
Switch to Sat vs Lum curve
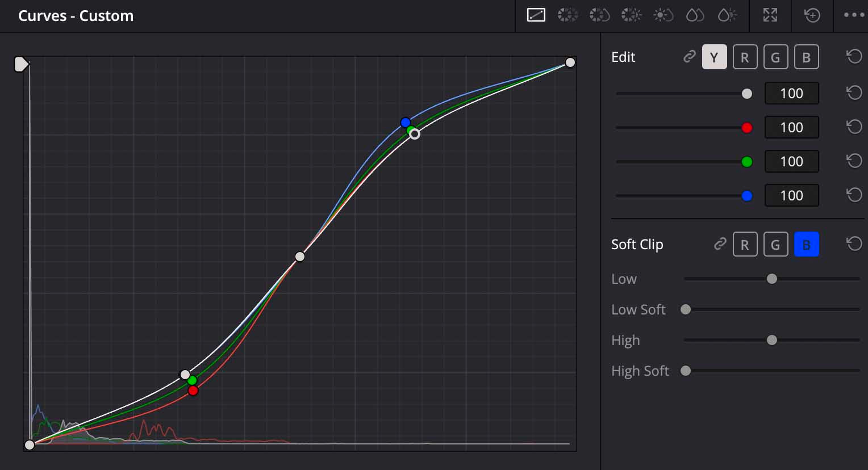tap(727, 15)
